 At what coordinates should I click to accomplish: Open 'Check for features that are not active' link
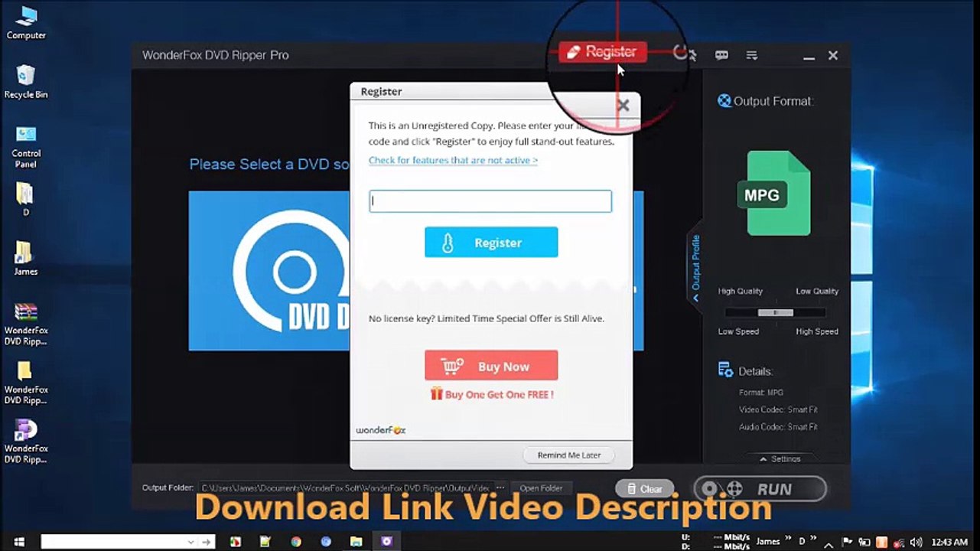coord(453,160)
